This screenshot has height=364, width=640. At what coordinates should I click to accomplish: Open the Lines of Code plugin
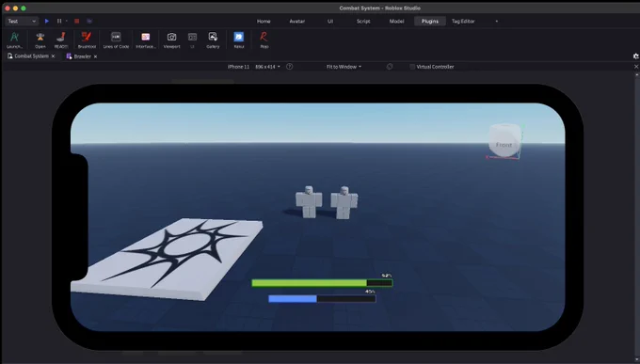pos(116,40)
